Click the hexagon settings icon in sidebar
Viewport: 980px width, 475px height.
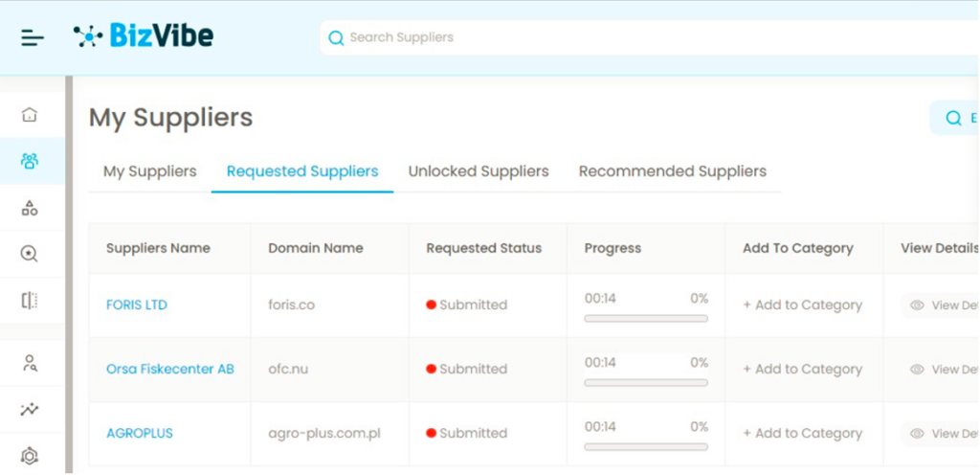30,456
